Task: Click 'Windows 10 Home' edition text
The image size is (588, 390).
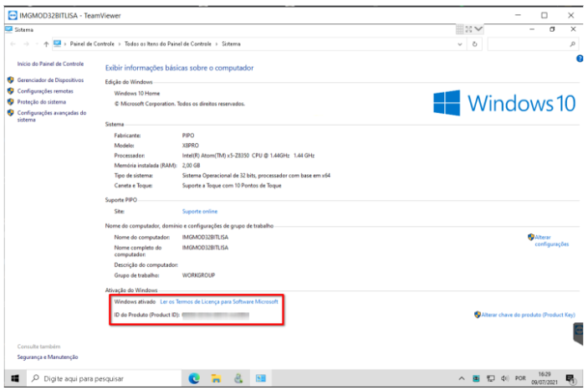Action: click(x=137, y=94)
